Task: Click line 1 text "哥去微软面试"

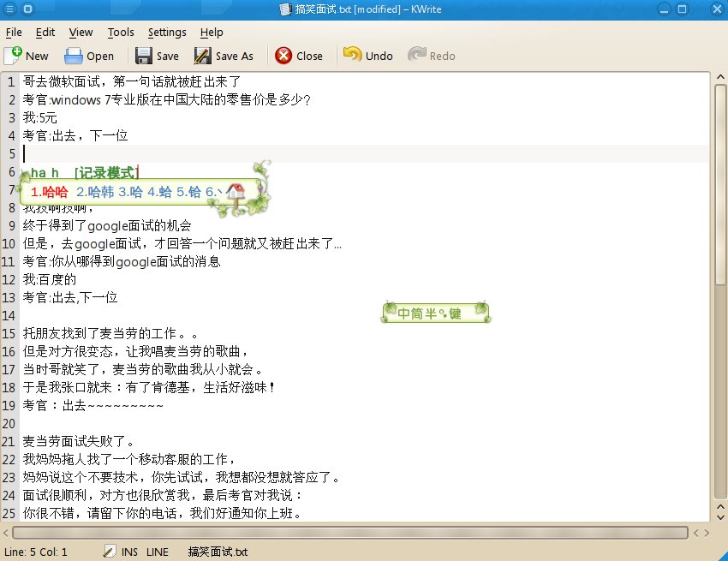Action: [62, 81]
